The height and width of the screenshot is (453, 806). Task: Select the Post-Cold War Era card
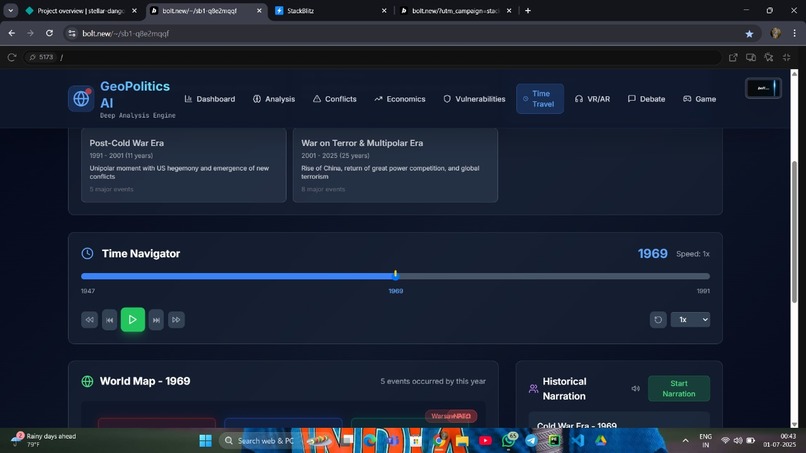pyautogui.click(x=184, y=165)
